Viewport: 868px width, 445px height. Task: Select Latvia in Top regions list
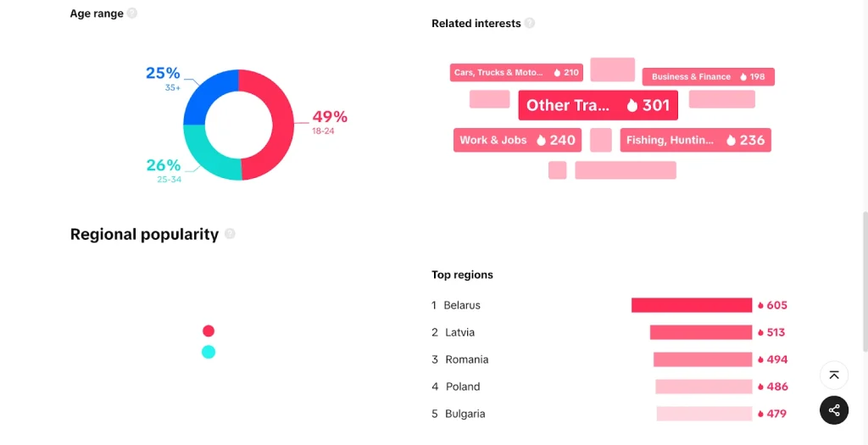[460, 332]
